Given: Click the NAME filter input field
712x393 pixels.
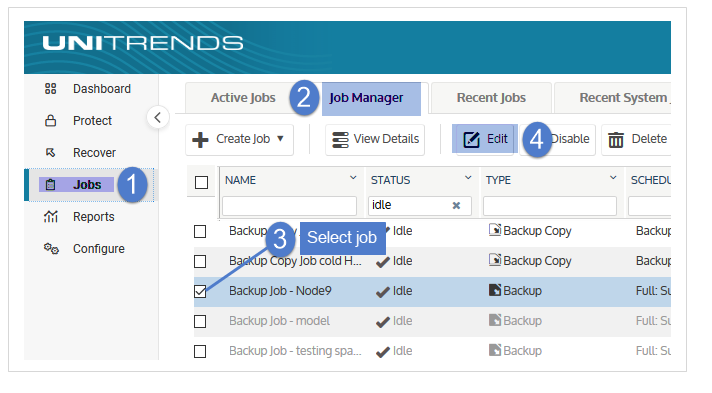Looking at the screenshot, I should (x=289, y=206).
